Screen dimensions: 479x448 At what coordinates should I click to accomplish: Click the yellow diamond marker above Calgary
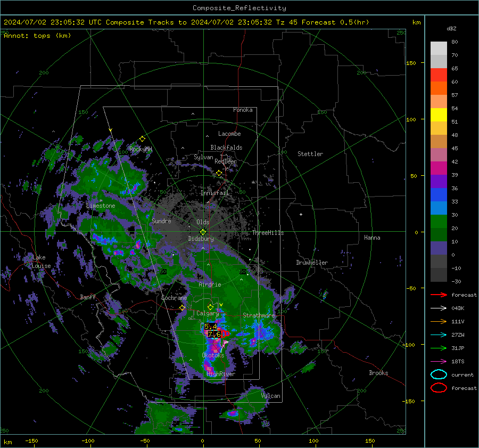[x=210, y=307]
